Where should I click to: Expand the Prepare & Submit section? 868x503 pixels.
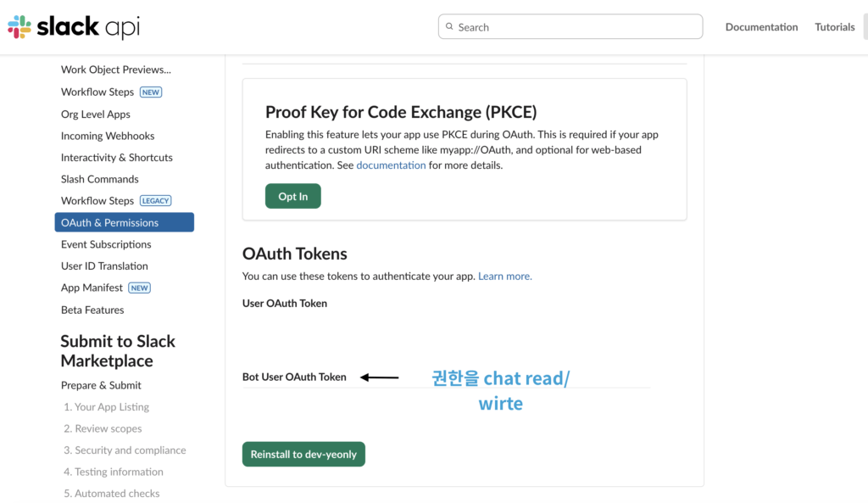coord(101,385)
